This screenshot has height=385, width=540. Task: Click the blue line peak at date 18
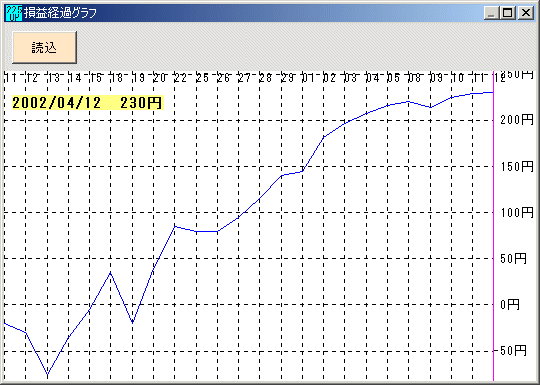(110, 273)
